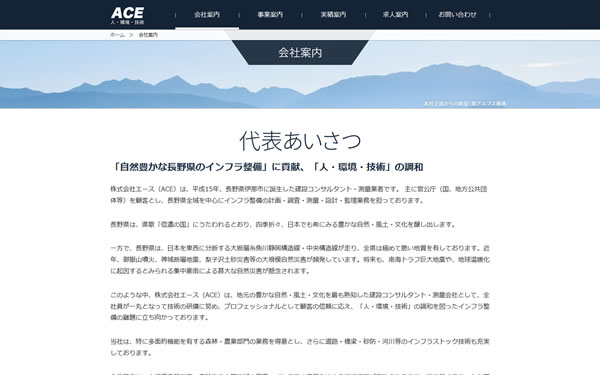Viewport: 600px width, 375px height.
Task: Open the 会社案内 navigation menu item
Action: pos(207,15)
